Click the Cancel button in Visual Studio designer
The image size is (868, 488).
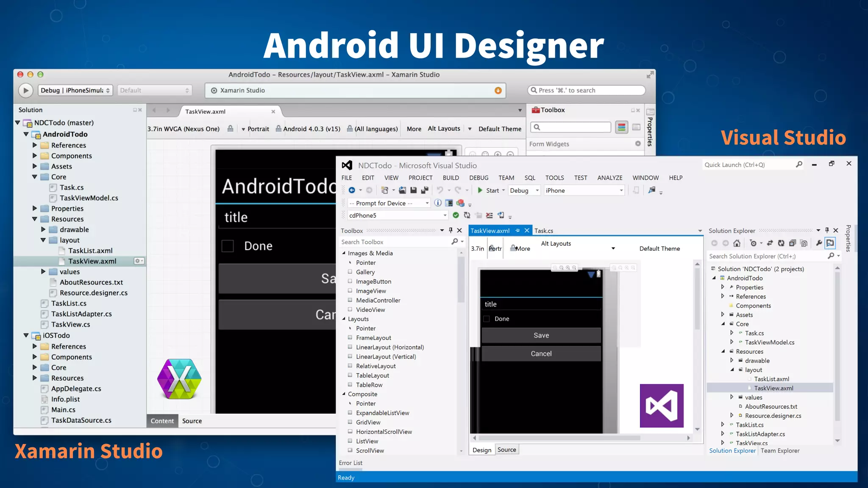[x=541, y=353]
